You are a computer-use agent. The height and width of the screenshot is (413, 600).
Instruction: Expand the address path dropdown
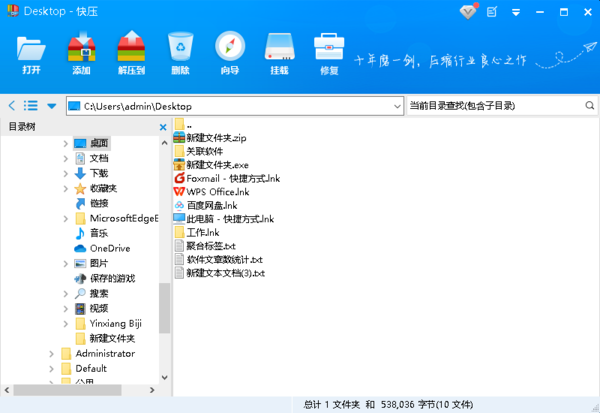398,106
